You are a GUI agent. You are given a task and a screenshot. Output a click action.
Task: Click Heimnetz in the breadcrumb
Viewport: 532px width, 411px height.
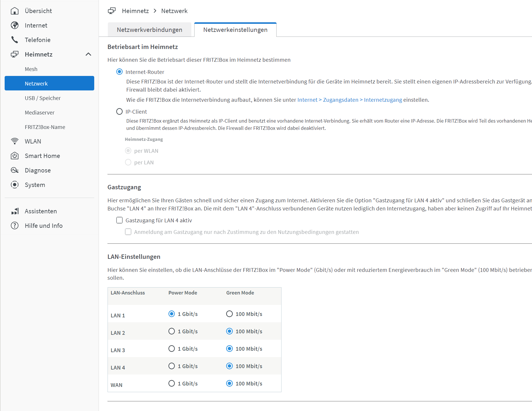135,11
